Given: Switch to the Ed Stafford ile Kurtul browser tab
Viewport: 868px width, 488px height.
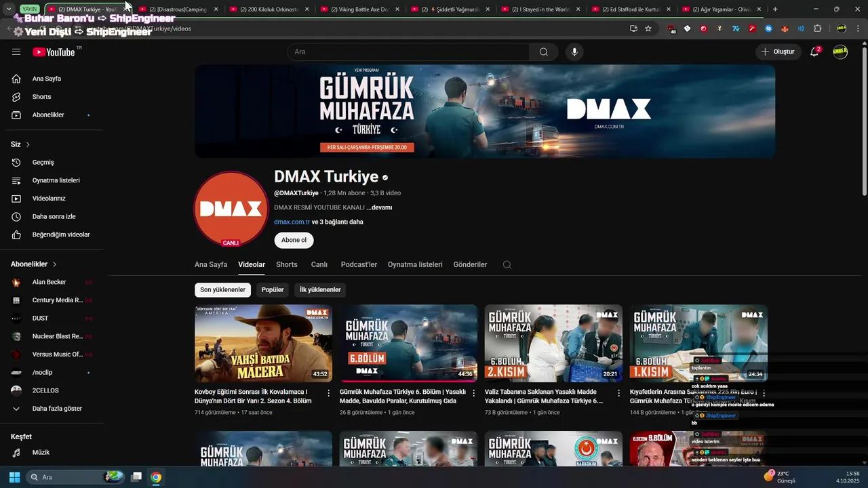Looking at the screenshot, I should (631, 9).
